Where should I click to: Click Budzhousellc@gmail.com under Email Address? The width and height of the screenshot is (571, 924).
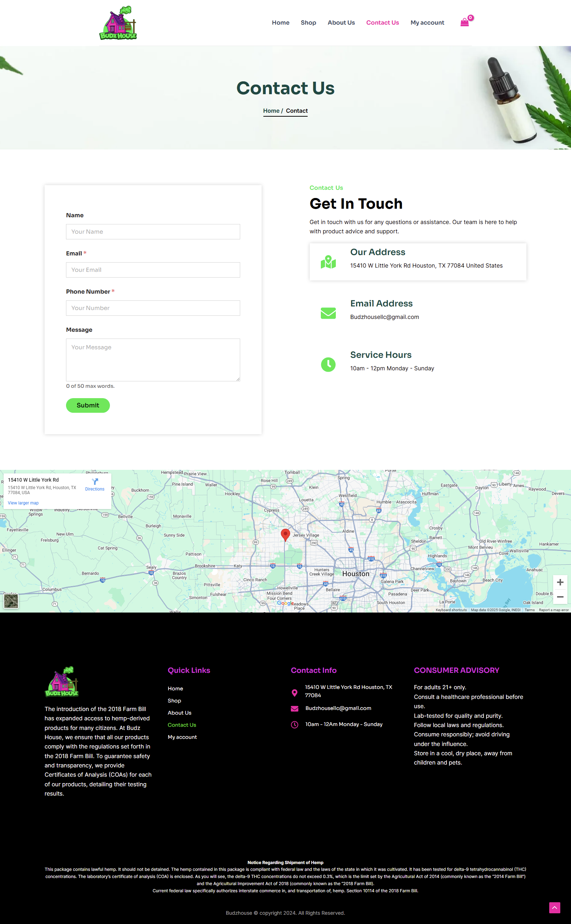click(x=384, y=317)
